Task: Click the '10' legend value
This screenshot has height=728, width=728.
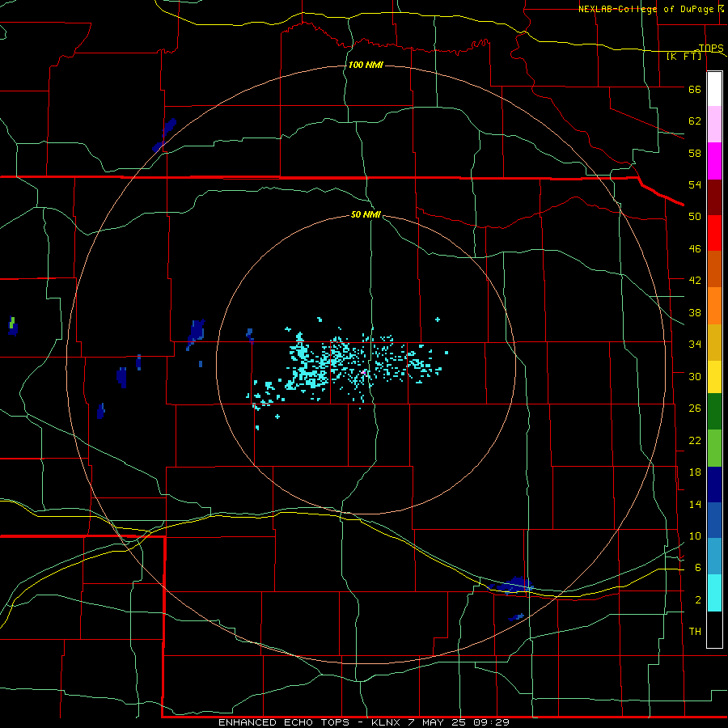Action: (695, 536)
